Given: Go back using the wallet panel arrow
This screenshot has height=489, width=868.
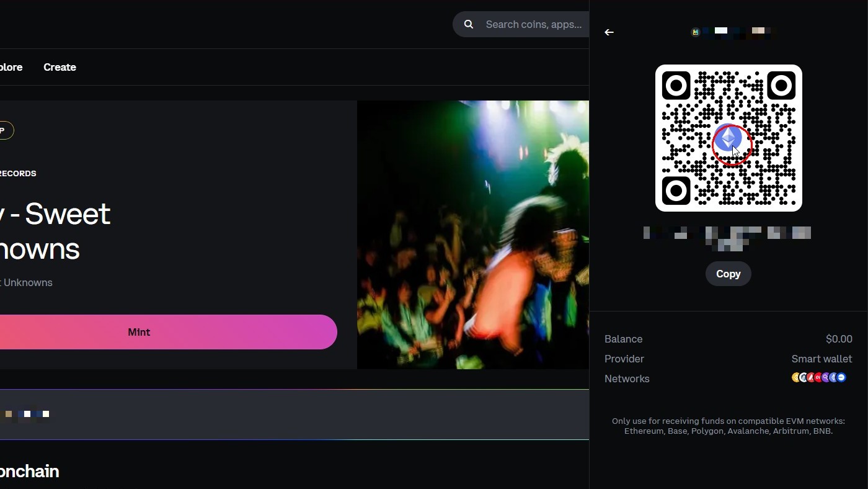Looking at the screenshot, I should tap(609, 32).
